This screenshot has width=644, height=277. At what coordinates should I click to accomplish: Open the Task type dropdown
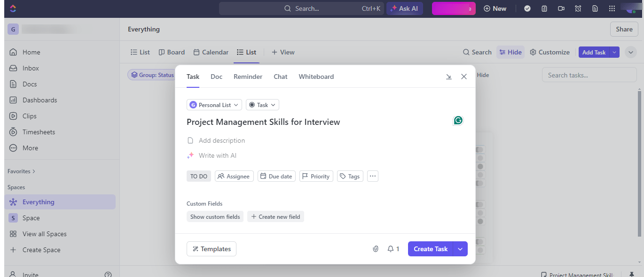[262, 105]
